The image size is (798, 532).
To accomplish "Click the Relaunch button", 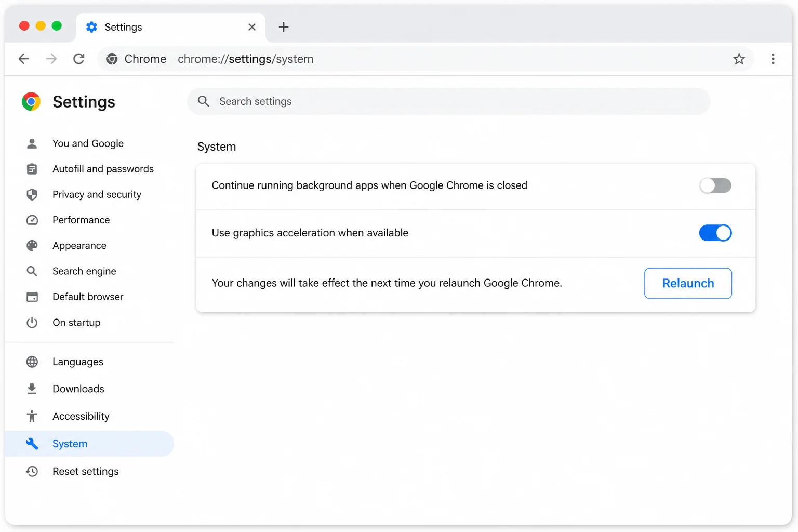I will (688, 283).
